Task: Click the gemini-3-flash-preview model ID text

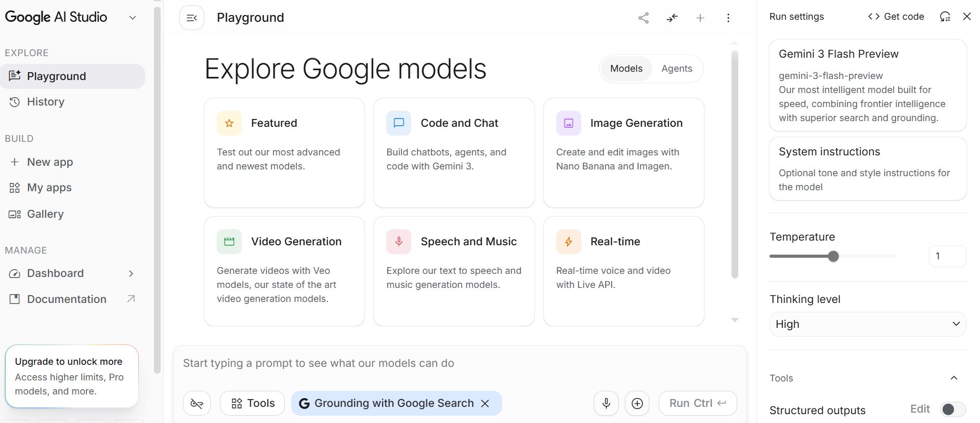Action: pos(830,76)
